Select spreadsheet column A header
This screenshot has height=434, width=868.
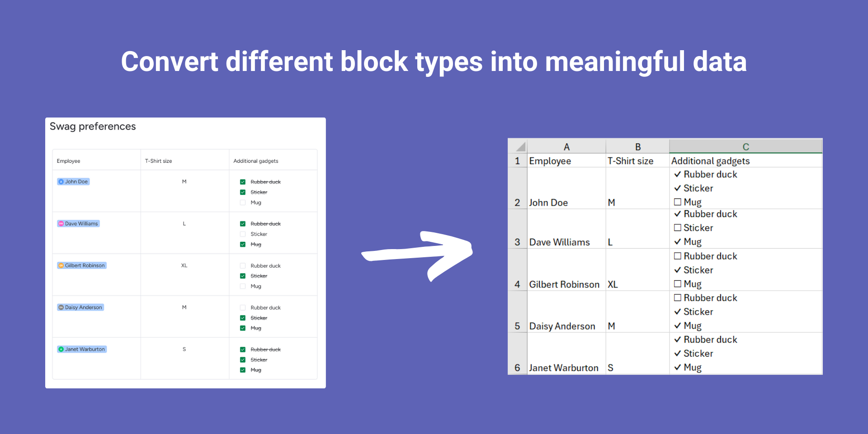click(566, 146)
